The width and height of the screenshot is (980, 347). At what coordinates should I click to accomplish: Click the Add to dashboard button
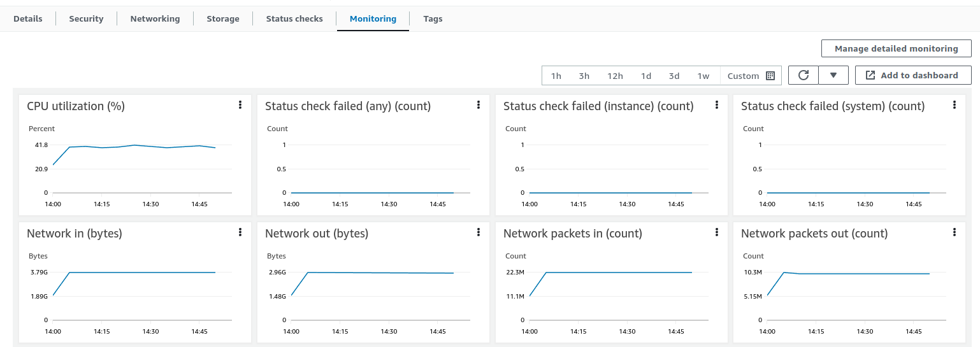pos(912,75)
